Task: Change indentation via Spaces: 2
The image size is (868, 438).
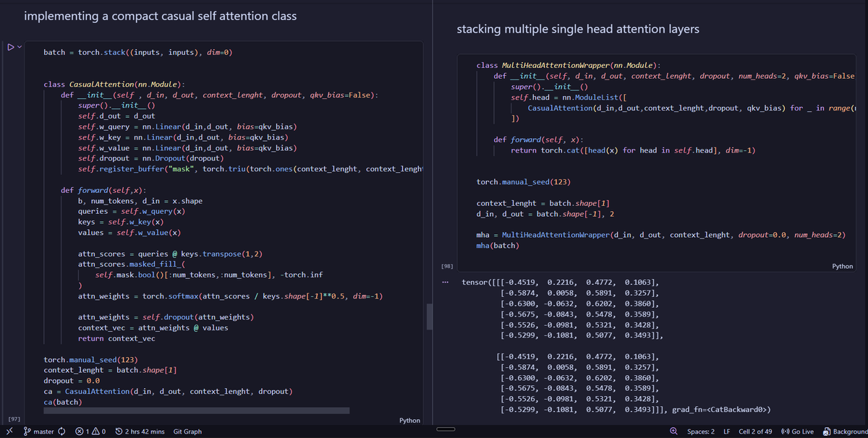Action: click(x=700, y=431)
